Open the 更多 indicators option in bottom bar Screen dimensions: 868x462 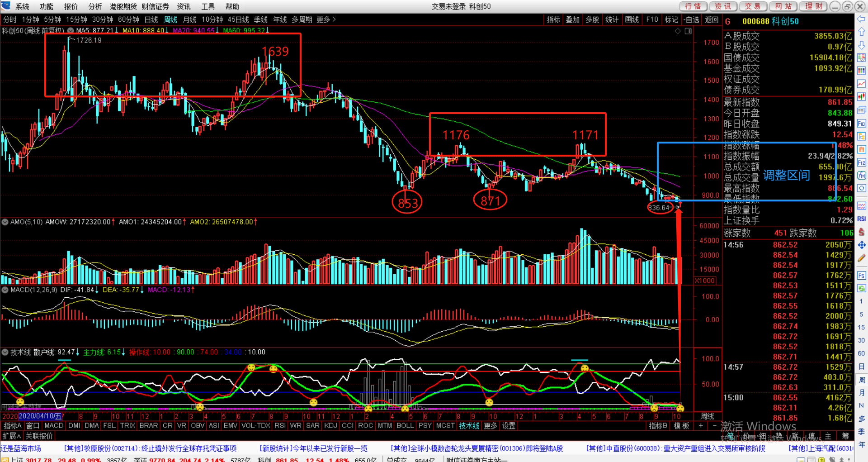pos(491,426)
